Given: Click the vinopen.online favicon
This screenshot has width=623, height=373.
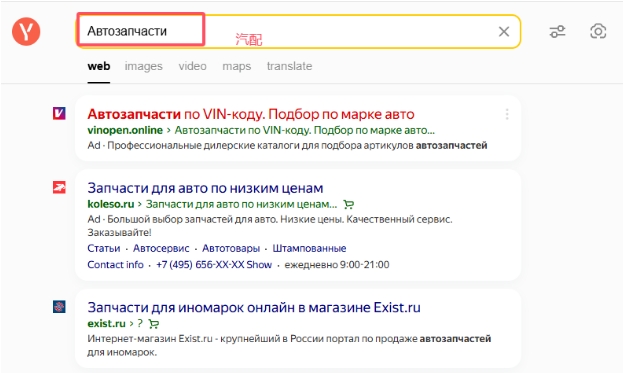Looking at the screenshot, I should point(59,114).
